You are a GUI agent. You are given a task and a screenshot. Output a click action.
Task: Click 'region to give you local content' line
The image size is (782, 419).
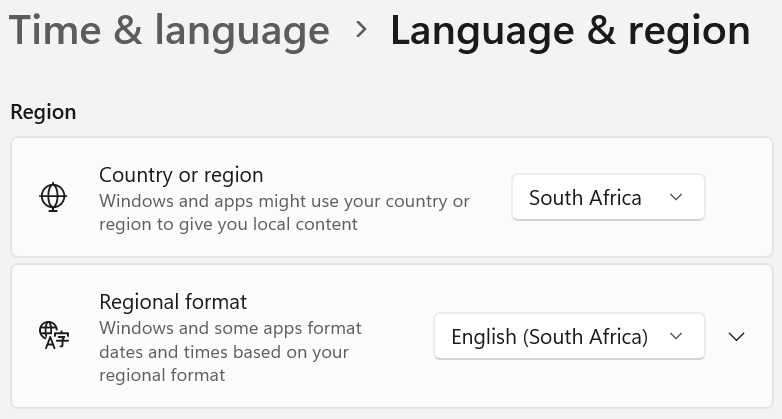coord(228,224)
